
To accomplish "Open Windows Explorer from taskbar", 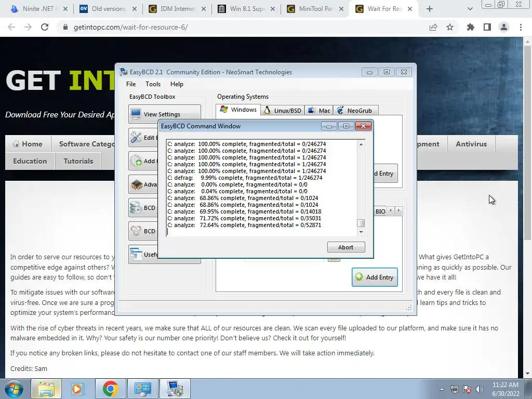I will (46, 389).
